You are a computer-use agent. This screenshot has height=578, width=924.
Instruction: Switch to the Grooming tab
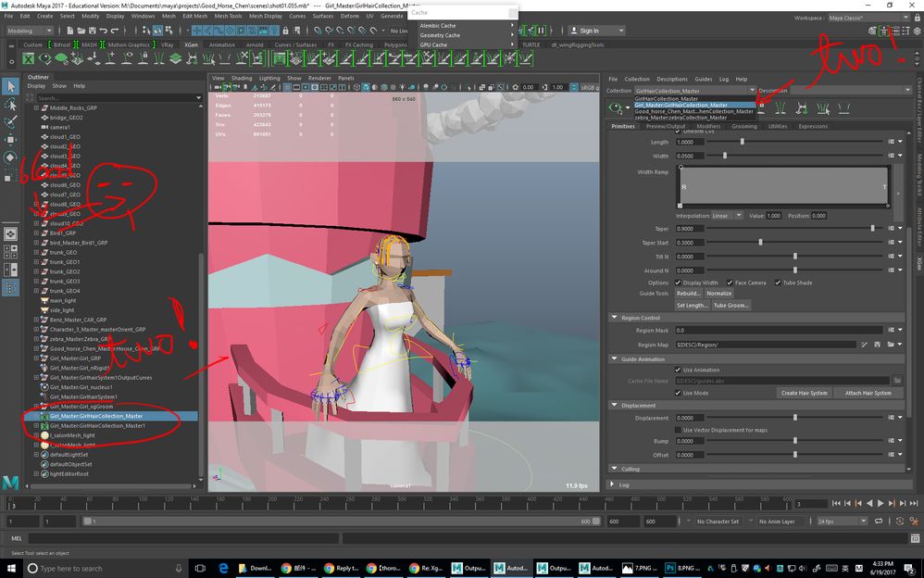point(744,126)
